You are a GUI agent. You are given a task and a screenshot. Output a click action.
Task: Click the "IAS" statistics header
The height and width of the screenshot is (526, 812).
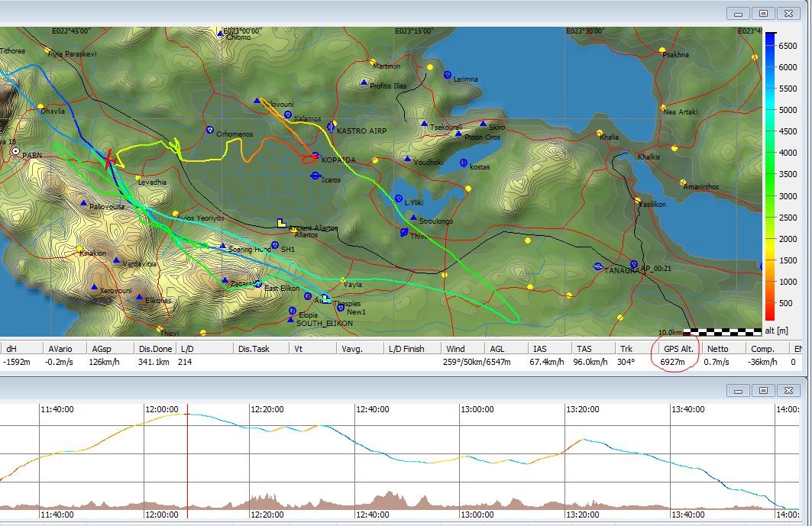pyautogui.click(x=539, y=349)
